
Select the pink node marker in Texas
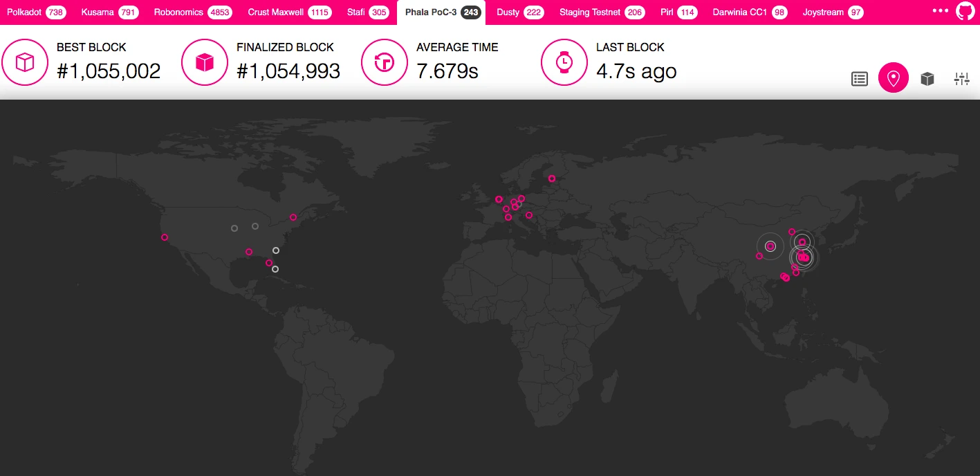tap(249, 252)
